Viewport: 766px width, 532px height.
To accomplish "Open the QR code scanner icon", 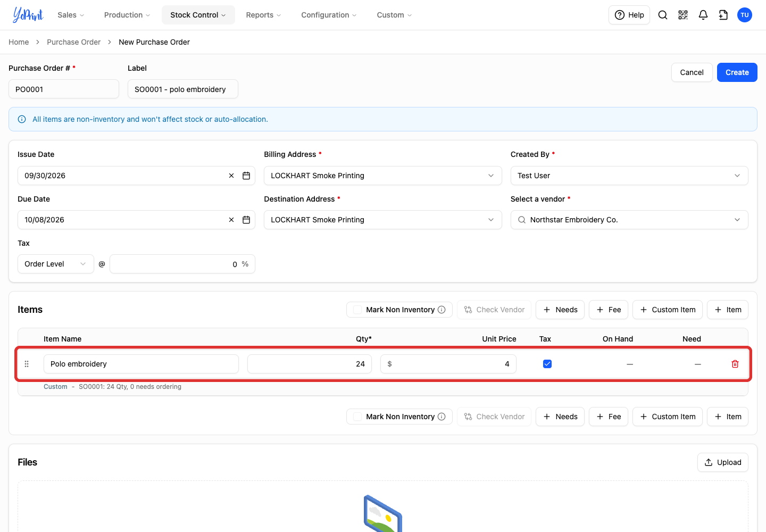I will click(683, 15).
